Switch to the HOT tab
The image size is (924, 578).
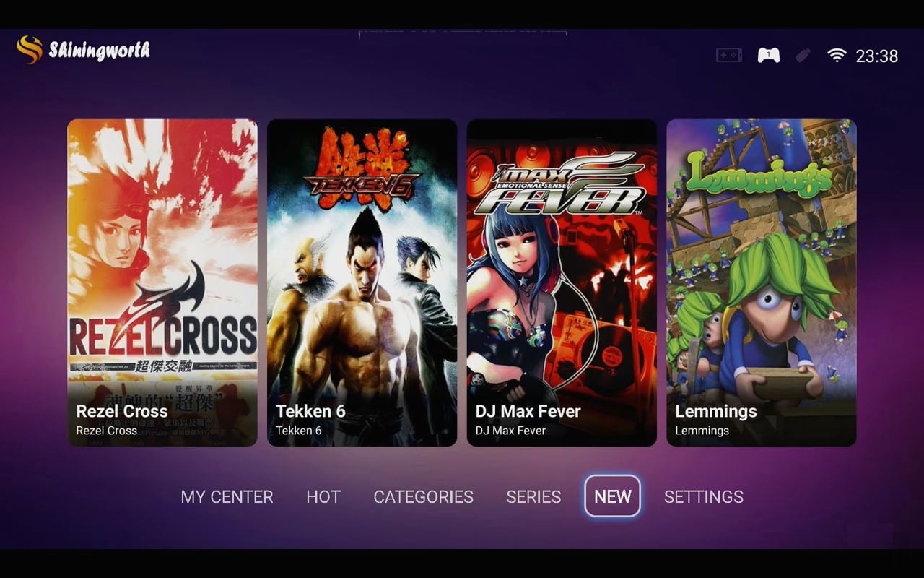coord(323,497)
